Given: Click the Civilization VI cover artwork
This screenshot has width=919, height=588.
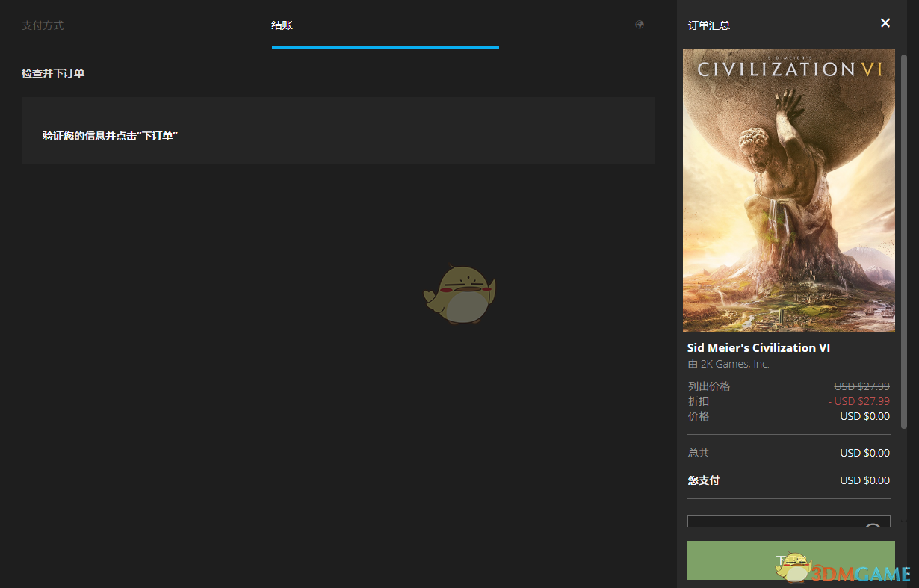Looking at the screenshot, I should (789, 190).
